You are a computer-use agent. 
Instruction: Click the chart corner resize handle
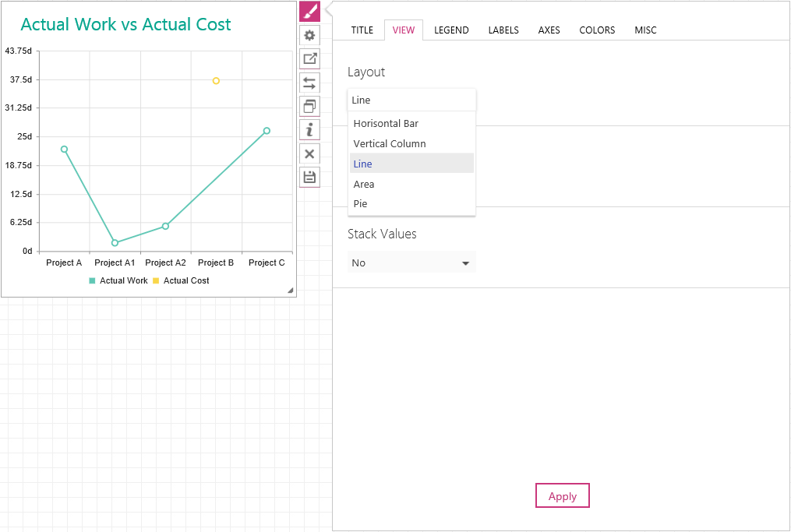(290, 291)
